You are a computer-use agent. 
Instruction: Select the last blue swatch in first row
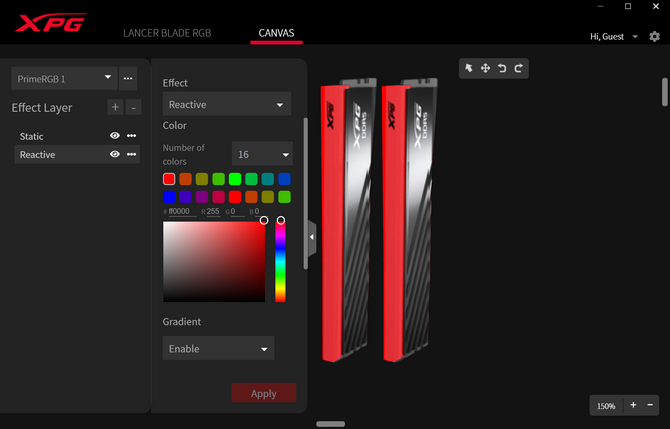[284, 179]
